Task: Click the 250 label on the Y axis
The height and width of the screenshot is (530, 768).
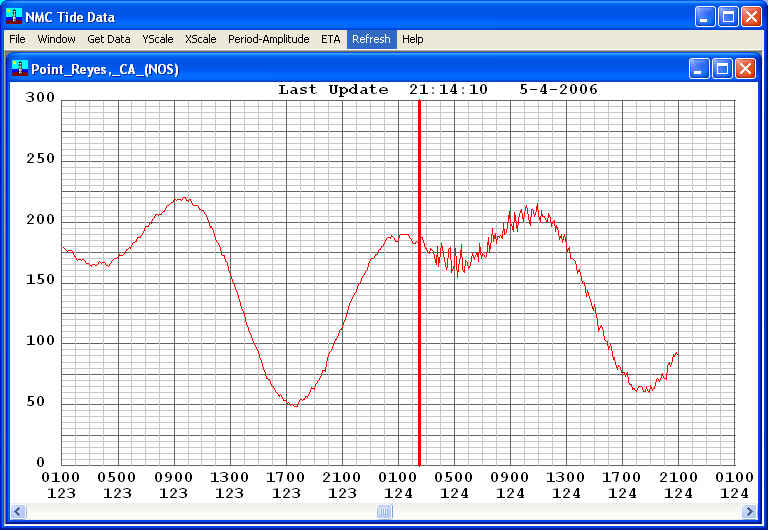Action: click(x=41, y=159)
